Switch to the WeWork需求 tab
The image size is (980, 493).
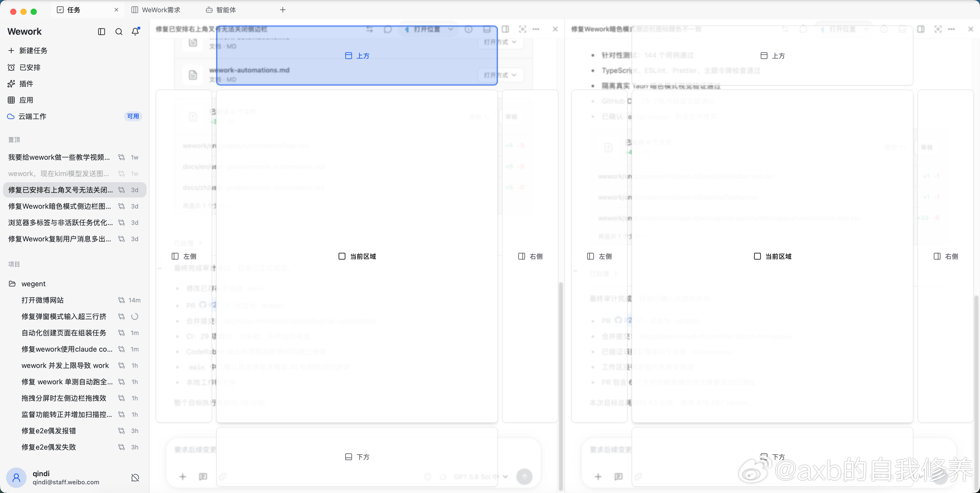pos(156,10)
